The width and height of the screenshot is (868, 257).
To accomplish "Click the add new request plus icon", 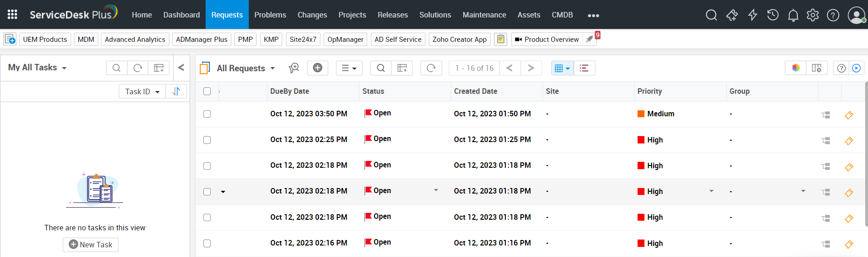I will pyautogui.click(x=317, y=68).
